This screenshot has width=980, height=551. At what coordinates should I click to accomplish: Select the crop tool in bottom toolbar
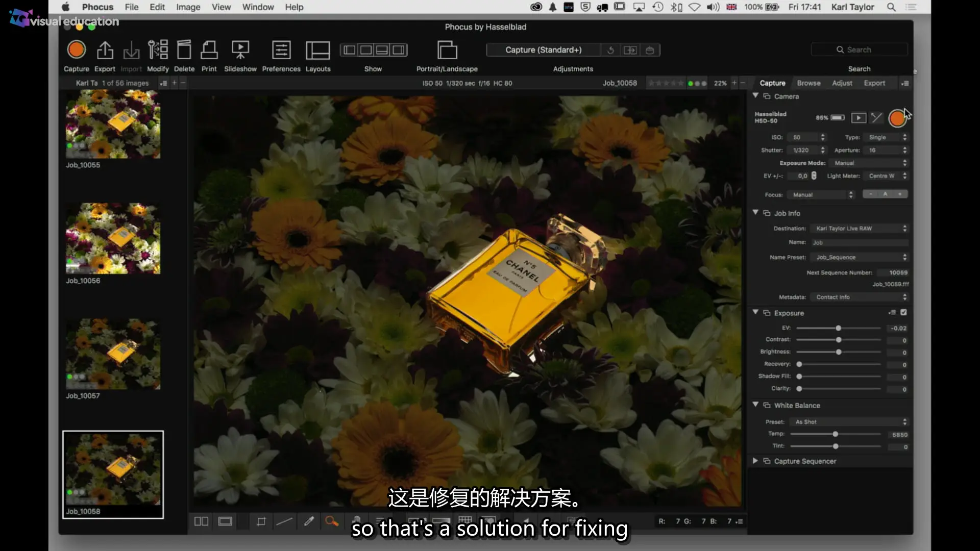click(261, 521)
